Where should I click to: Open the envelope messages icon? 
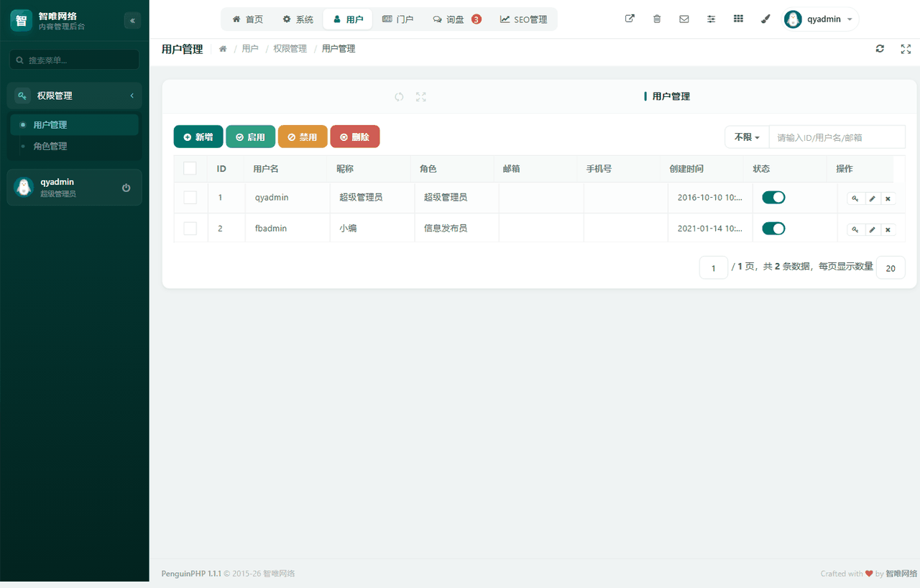pyautogui.click(x=684, y=19)
